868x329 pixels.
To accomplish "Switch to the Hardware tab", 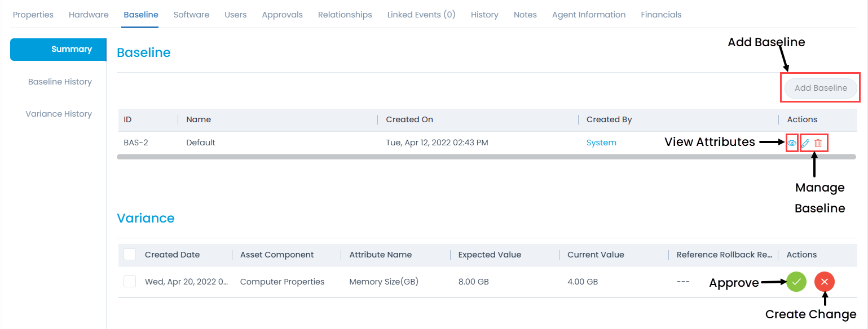I will click(x=89, y=15).
